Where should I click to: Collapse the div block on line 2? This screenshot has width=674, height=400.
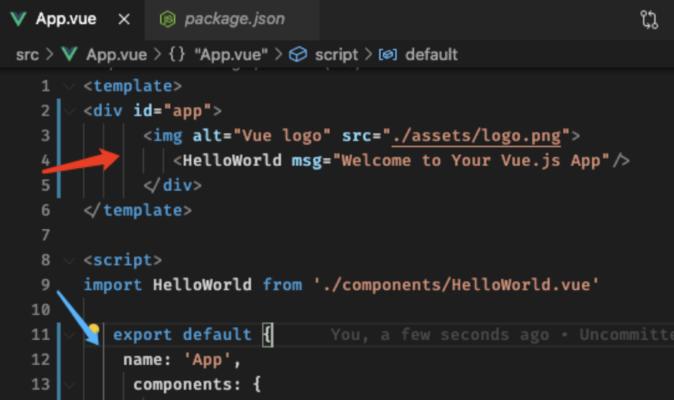pyautogui.click(x=69, y=111)
